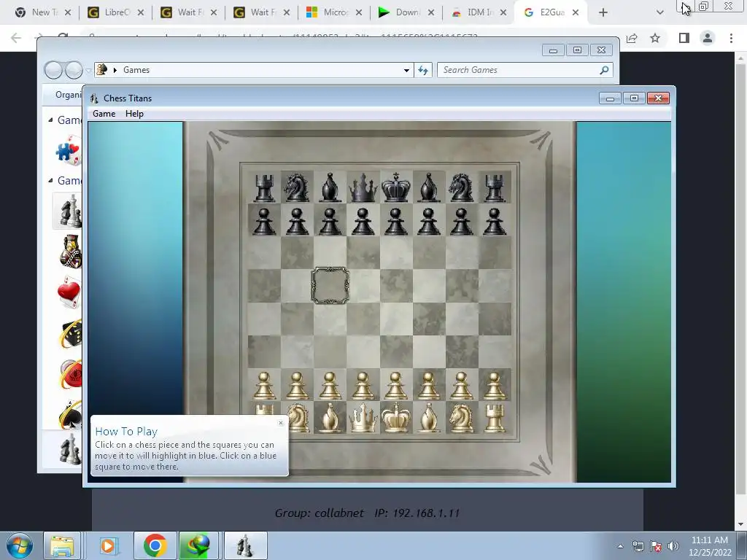Collapse the first Games group expander
Viewport: 747px width, 560px height.
click(50, 120)
